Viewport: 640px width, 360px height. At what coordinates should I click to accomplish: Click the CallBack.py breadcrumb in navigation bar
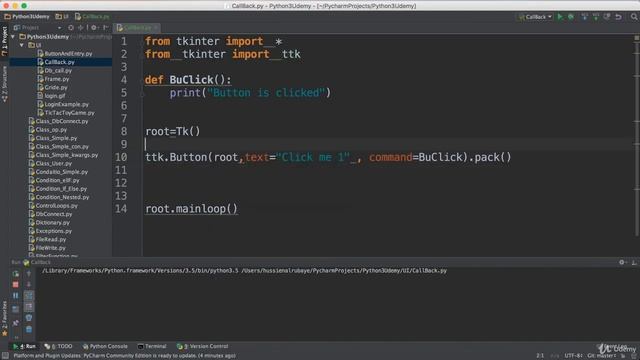(x=92, y=17)
